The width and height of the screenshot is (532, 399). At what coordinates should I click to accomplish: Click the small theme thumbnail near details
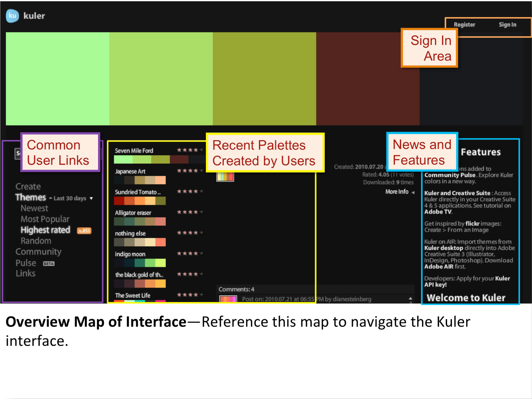coord(225,177)
